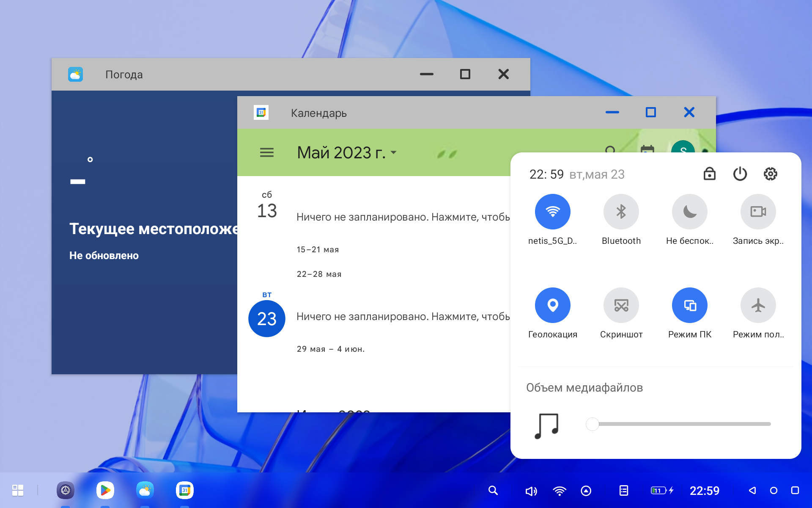The image size is (812, 508).
Task: Click the сб 13 'Ничего не запланировано' entry
Action: tap(402, 217)
